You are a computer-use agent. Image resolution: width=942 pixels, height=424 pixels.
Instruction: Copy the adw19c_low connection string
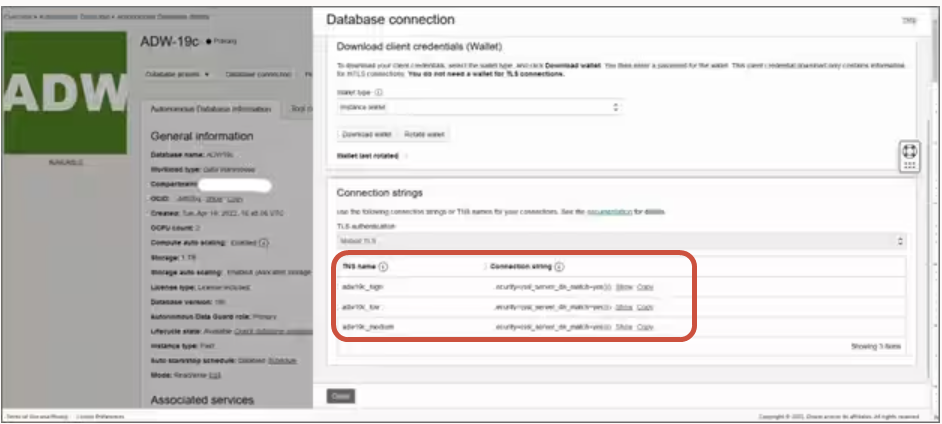tap(645, 307)
